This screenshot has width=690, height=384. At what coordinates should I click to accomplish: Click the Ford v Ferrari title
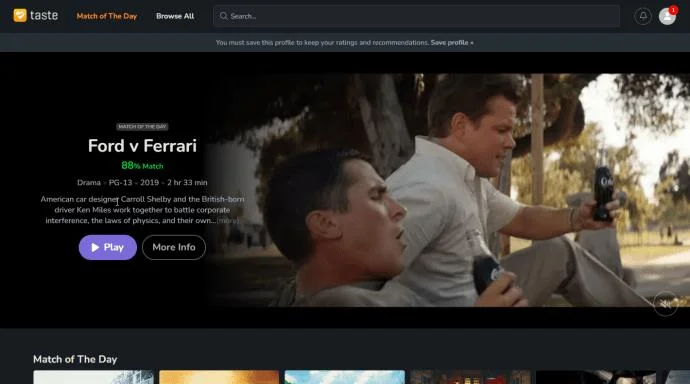[x=142, y=146]
